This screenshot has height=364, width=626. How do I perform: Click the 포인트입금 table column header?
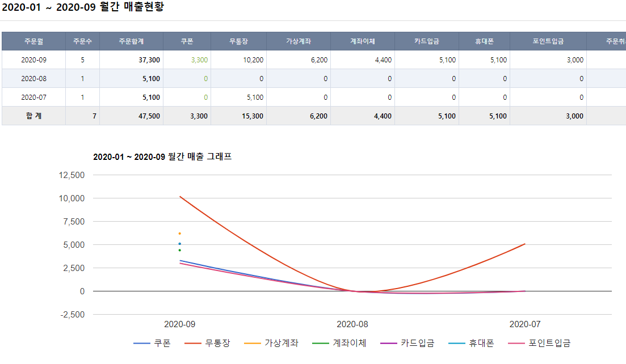pos(548,41)
